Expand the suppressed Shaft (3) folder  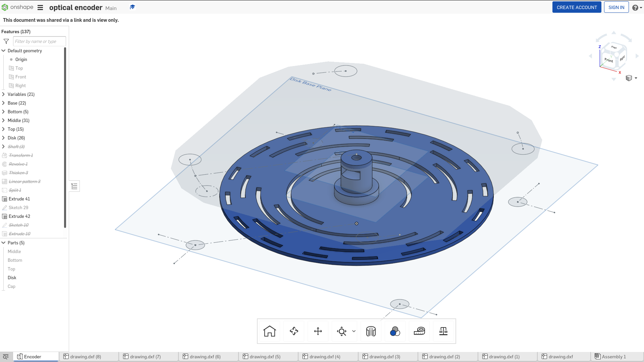(x=4, y=146)
